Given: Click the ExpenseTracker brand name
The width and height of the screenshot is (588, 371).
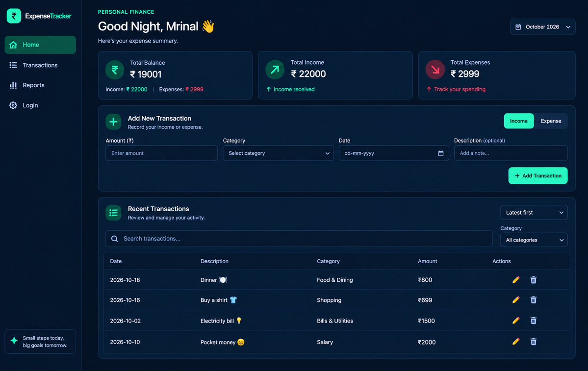Looking at the screenshot, I should pyautogui.click(x=48, y=16).
